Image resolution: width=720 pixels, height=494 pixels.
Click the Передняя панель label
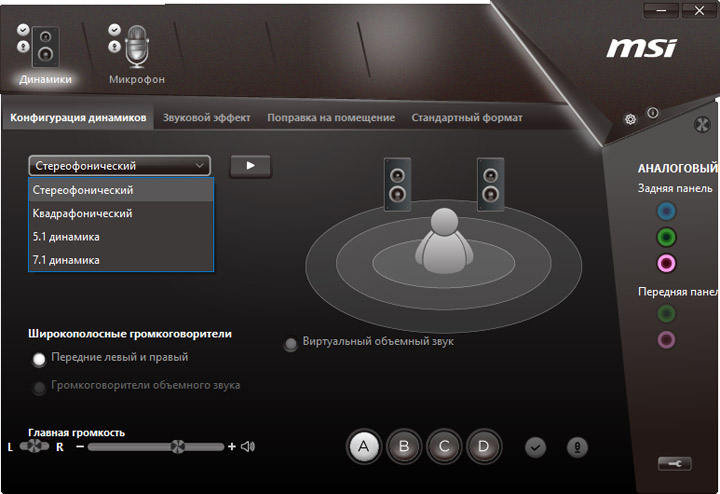[679, 292]
